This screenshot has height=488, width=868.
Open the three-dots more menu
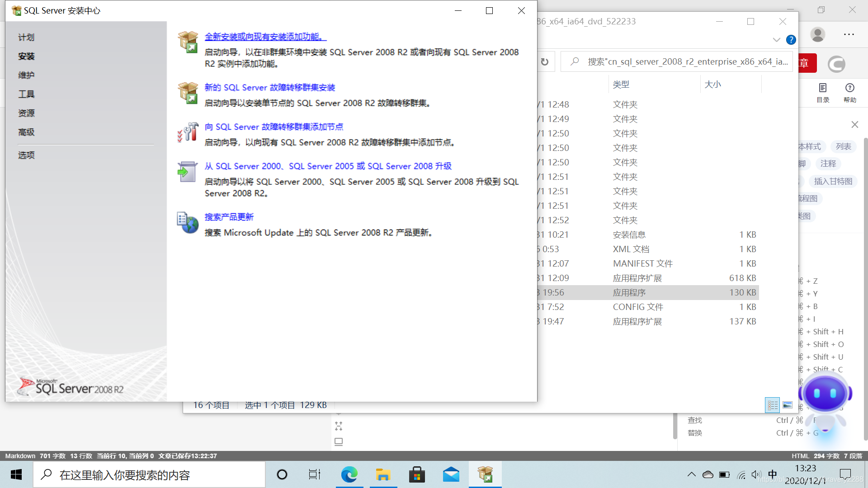[x=849, y=34]
